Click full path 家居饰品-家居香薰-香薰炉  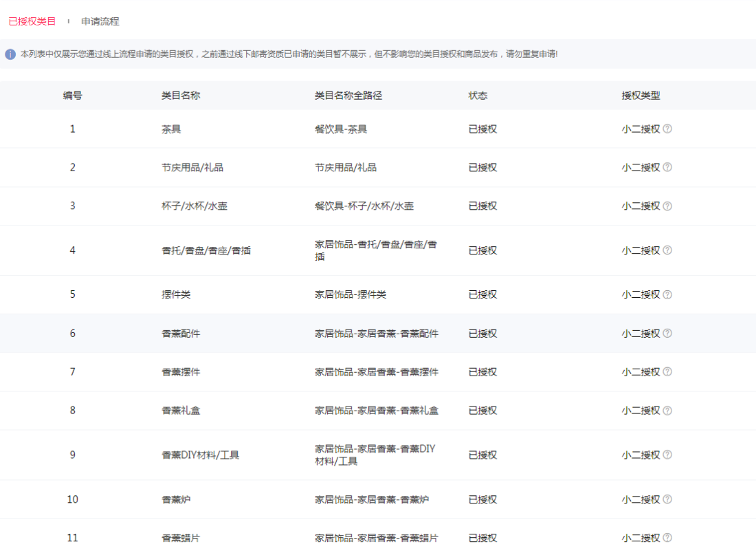pyautogui.click(x=372, y=499)
